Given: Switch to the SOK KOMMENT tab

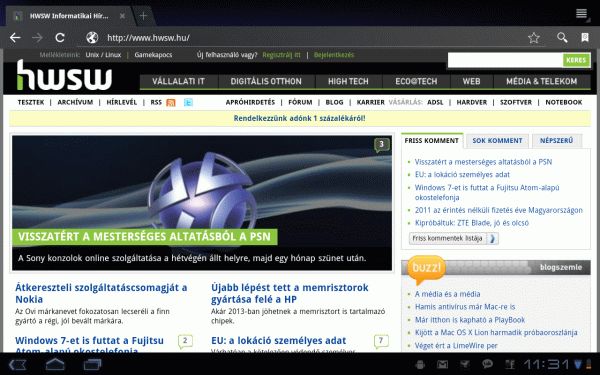Looking at the screenshot, I should (497, 141).
